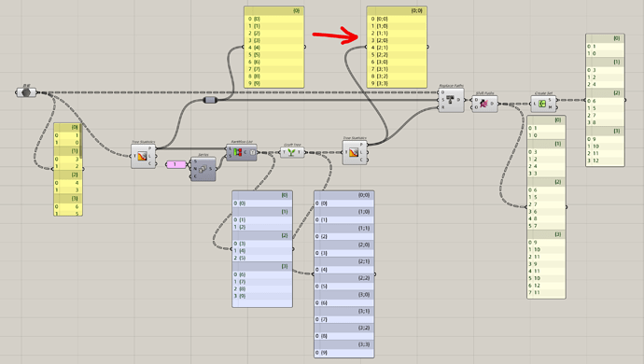Click the blue panel with grafted {3;3} branches

344,274
